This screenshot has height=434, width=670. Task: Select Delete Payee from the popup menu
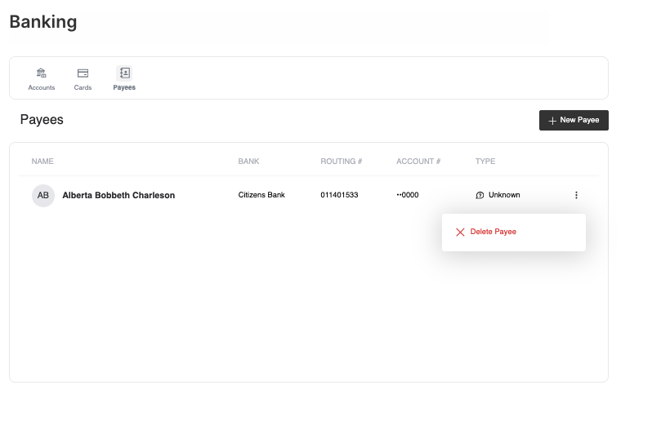[493, 232]
